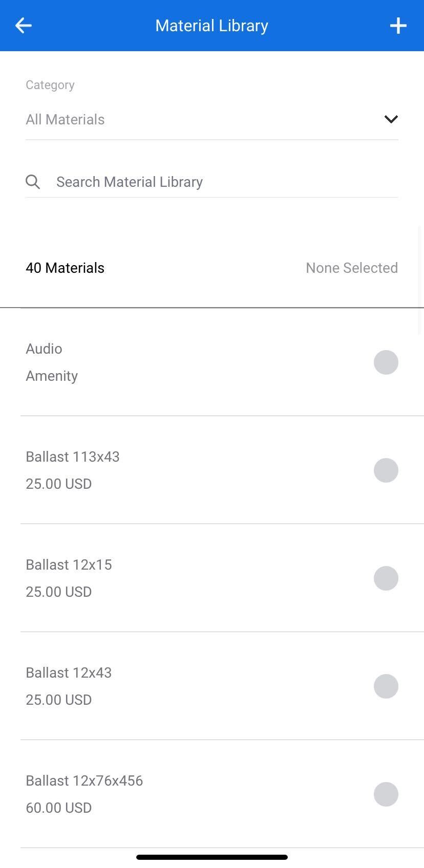Image resolution: width=424 pixels, height=868 pixels.
Task: Tap the Material Library header title
Action: click(211, 26)
